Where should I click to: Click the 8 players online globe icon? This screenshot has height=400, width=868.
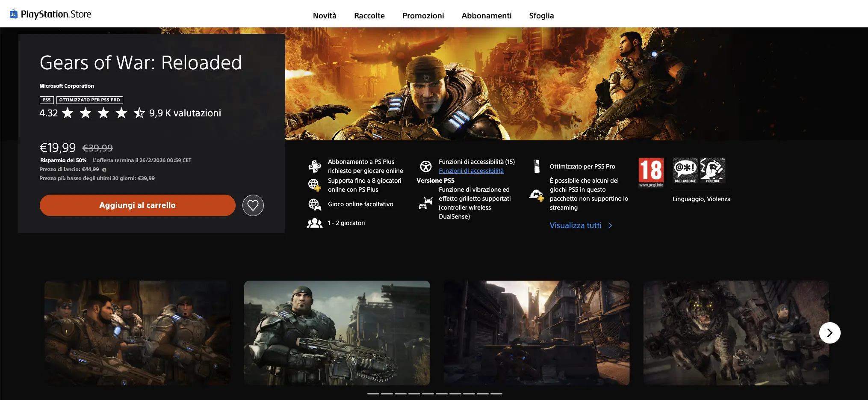[x=315, y=185]
